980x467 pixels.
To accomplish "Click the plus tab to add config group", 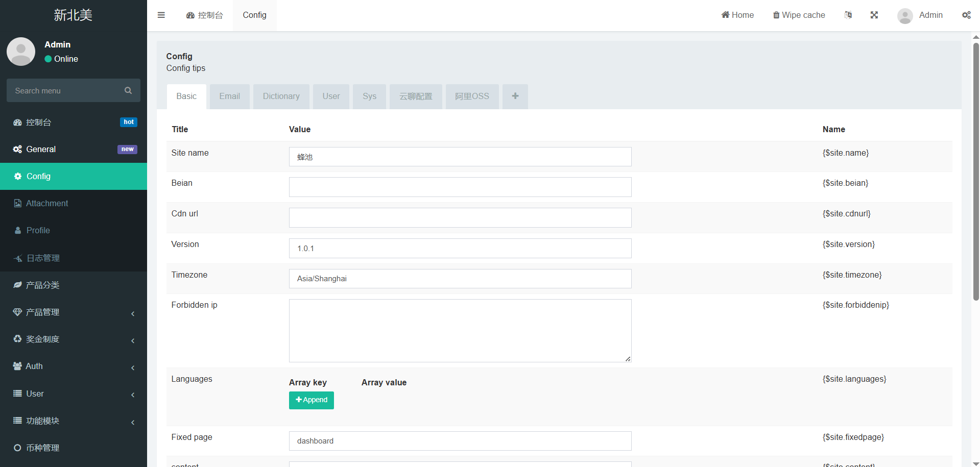I will (x=515, y=96).
